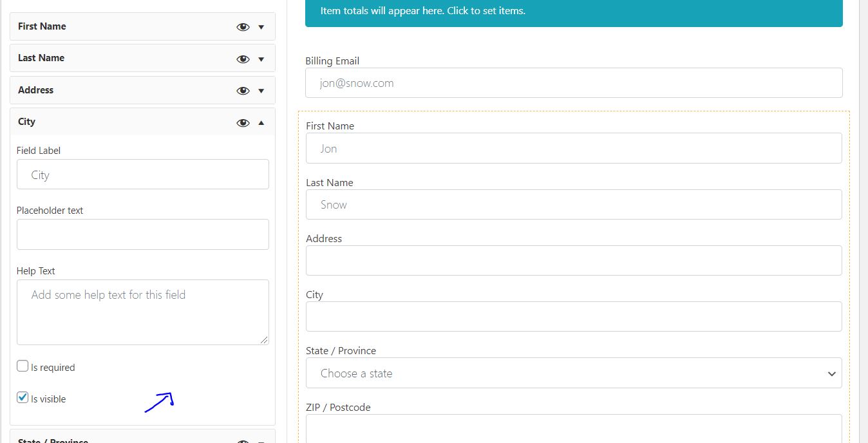Open the Choose a state dropdown
Screen dimensions: 868x443
coord(573,373)
